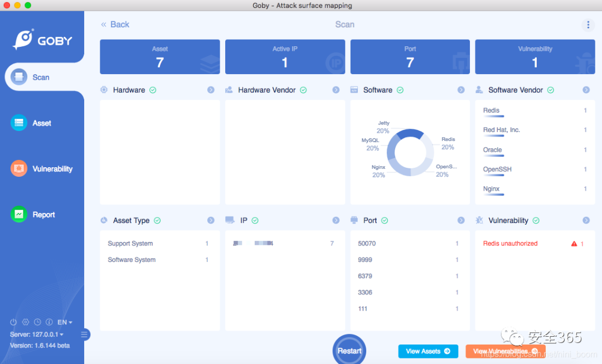
Task: Click the green check next to Software
Action: pyautogui.click(x=400, y=90)
